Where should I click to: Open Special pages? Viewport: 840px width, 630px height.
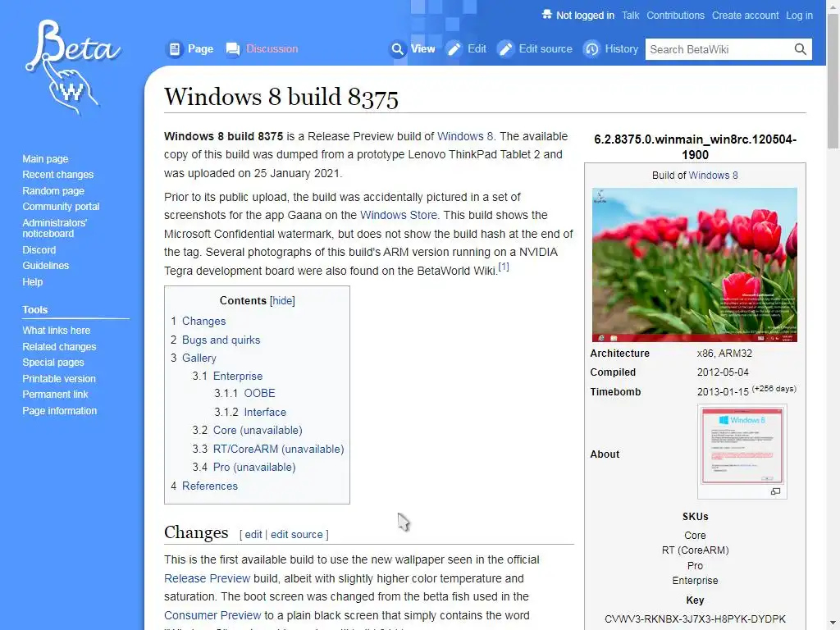(x=53, y=363)
